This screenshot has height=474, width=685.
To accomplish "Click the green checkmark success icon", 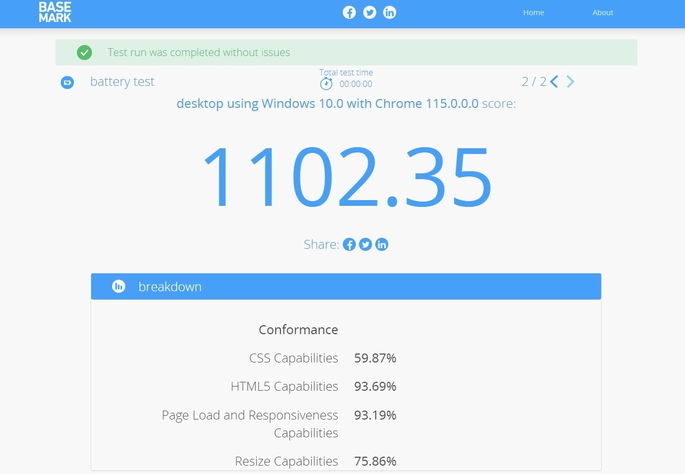I will tap(85, 52).
